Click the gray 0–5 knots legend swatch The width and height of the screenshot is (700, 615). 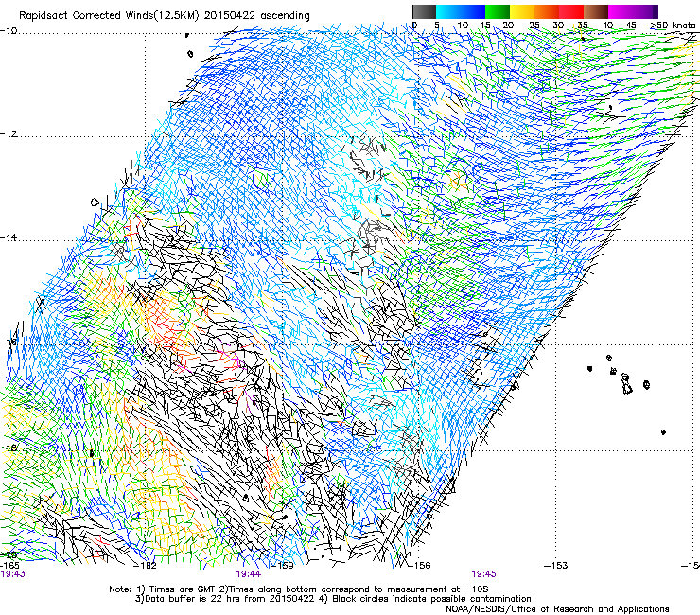424,11
